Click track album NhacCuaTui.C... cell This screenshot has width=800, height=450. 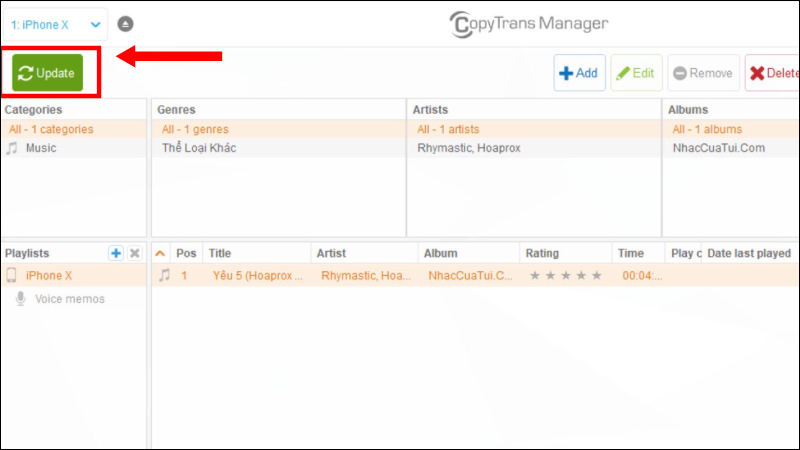470,276
